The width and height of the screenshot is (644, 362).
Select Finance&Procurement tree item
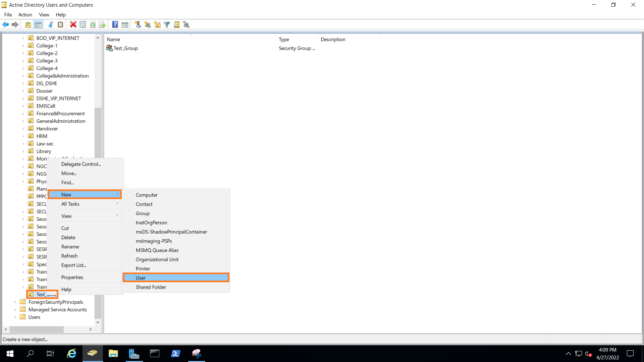pyautogui.click(x=60, y=114)
